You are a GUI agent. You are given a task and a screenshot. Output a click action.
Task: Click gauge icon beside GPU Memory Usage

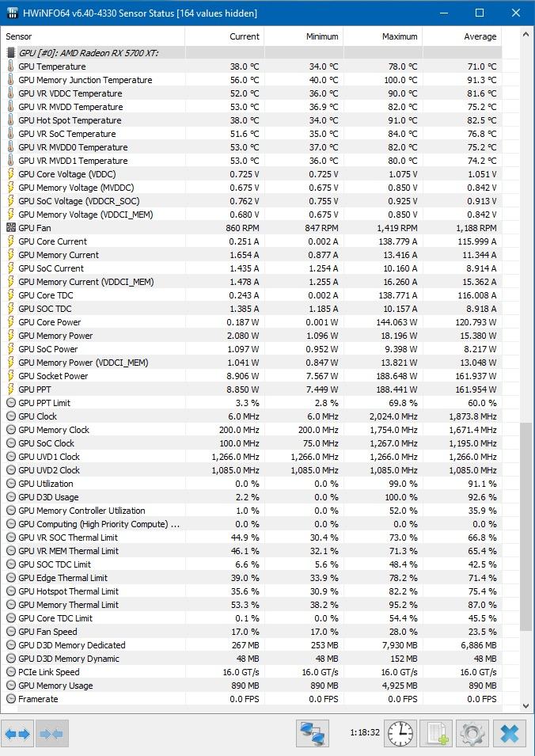click(11, 685)
